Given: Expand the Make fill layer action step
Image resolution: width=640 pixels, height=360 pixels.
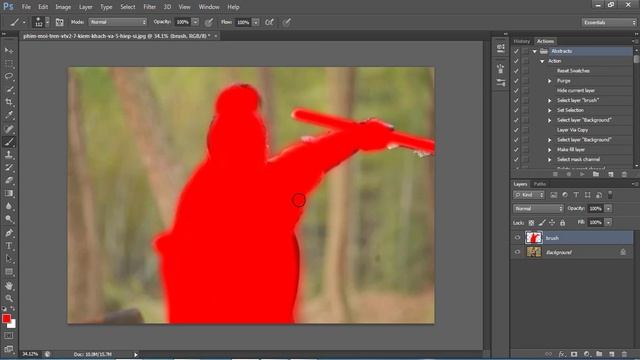Looking at the screenshot, I should point(549,150).
